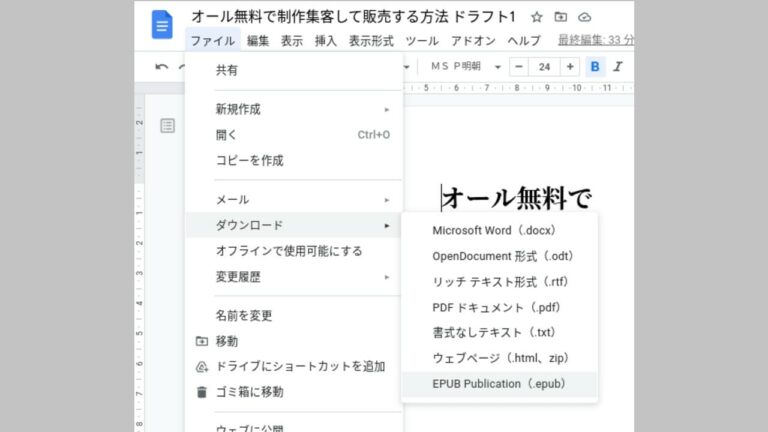Select コピーを作成
The height and width of the screenshot is (432, 768).
tap(294, 161)
